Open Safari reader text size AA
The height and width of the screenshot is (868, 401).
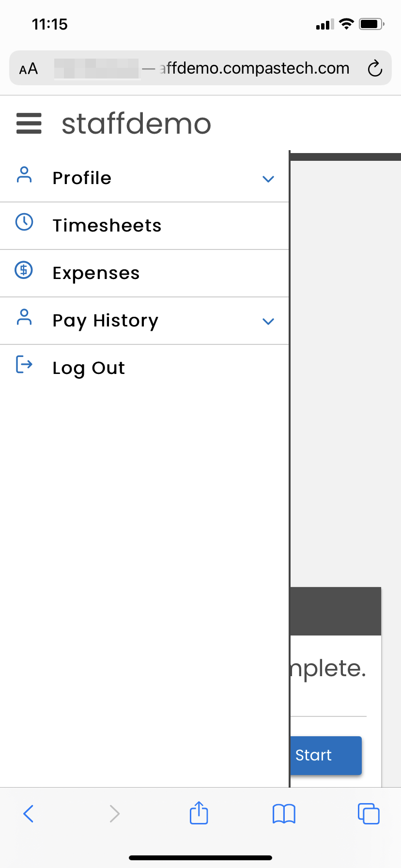(29, 69)
